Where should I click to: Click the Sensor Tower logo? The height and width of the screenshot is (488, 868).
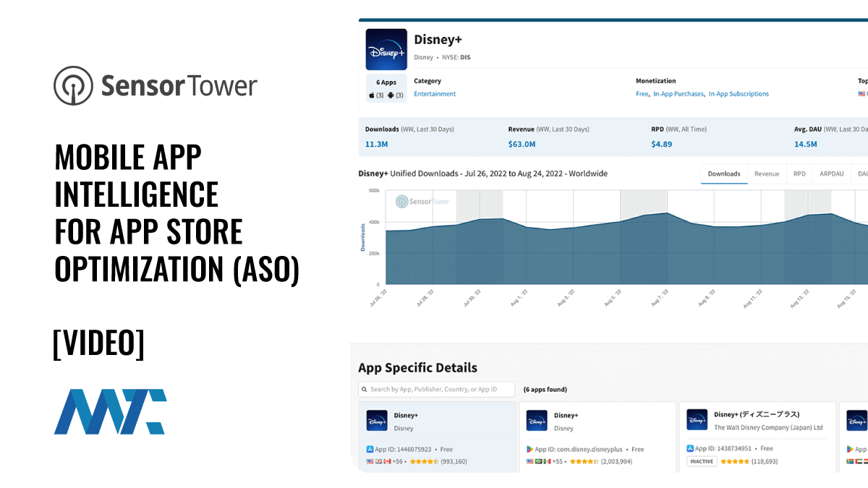tap(156, 85)
